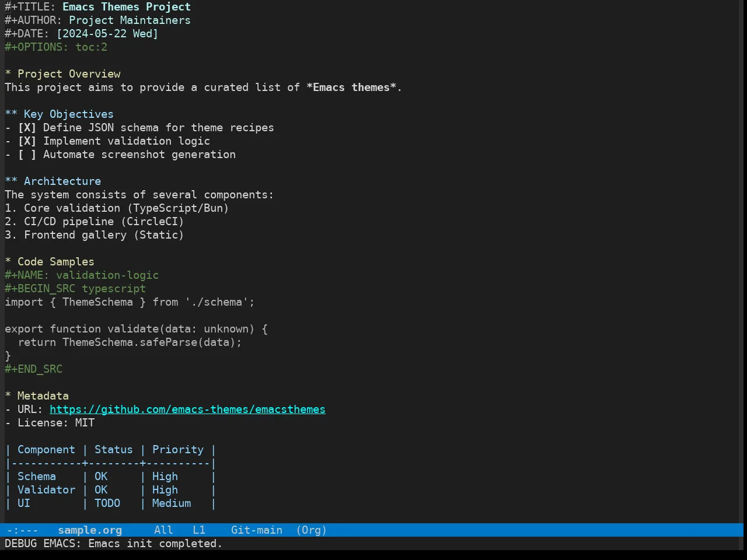Click the 'Validator' table cell
747x560 pixels.
coord(46,490)
